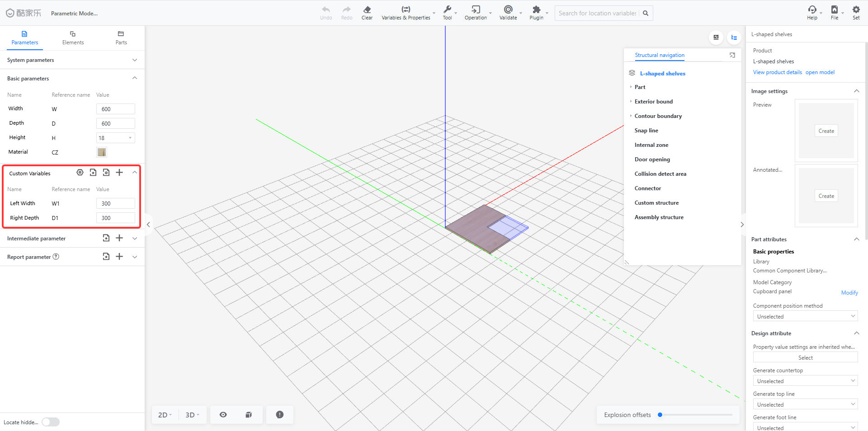Click View product details link
Viewport: 868px width, 431px height.
777,72
